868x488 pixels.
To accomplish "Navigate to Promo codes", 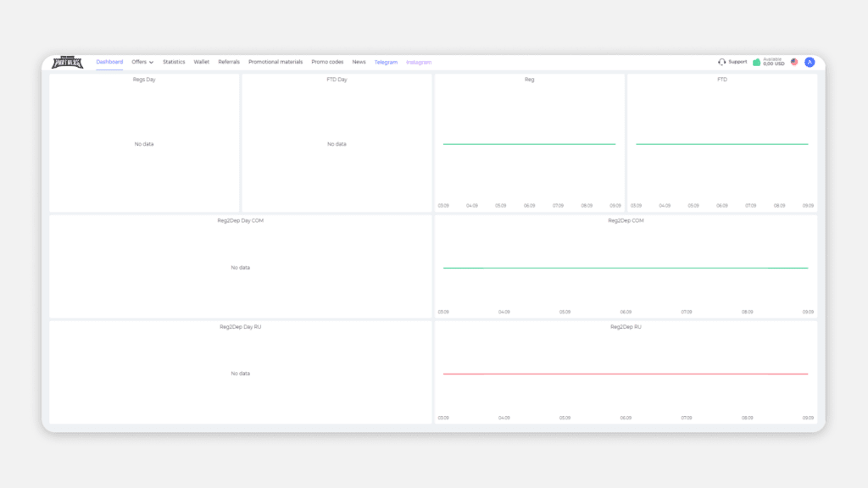I will tap(327, 62).
